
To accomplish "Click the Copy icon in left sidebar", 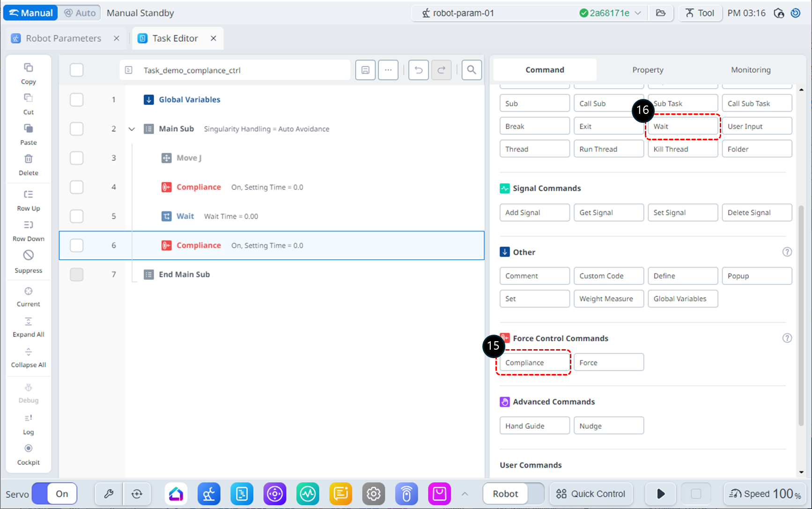I will click(28, 68).
